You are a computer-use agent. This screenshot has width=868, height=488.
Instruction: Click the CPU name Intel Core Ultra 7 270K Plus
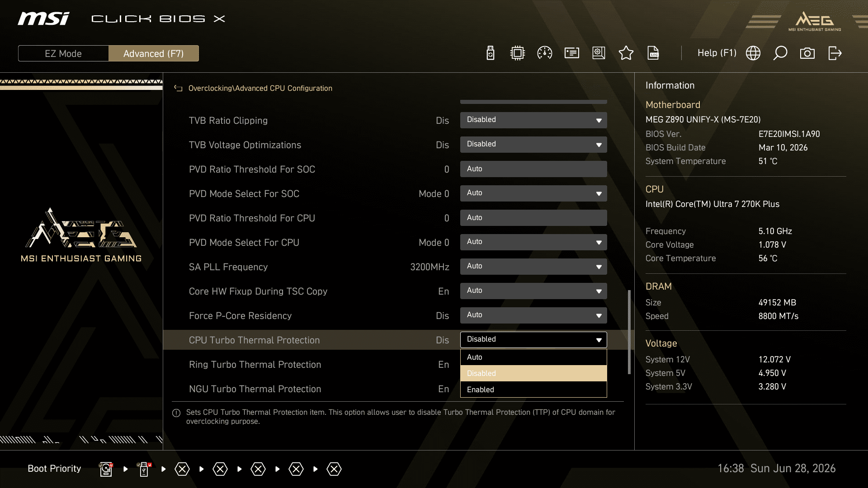point(712,204)
